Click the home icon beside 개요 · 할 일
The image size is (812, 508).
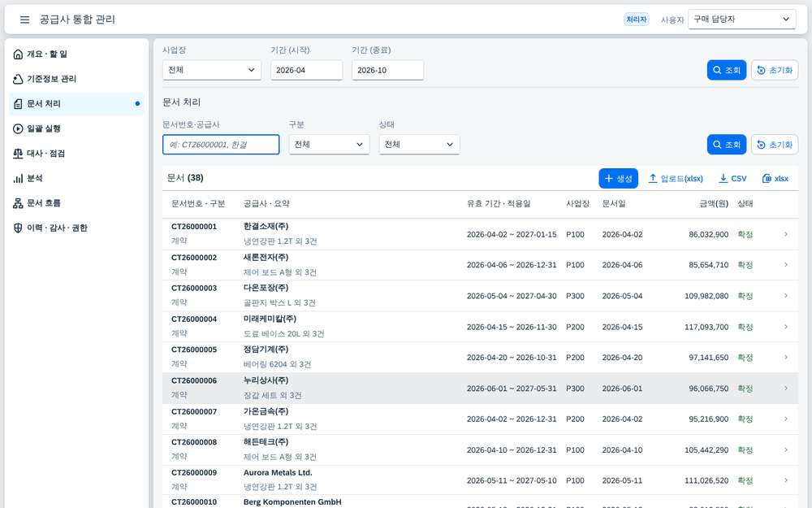click(18, 54)
